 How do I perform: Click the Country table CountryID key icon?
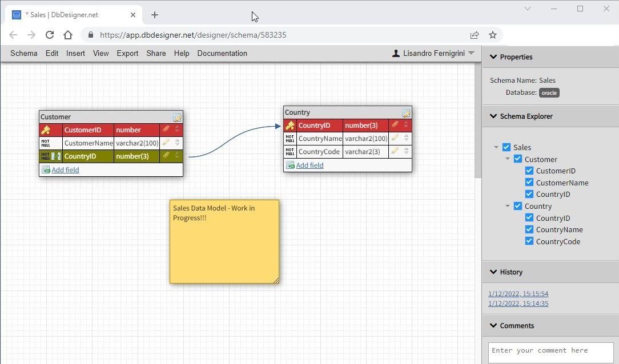click(x=290, y=126)
